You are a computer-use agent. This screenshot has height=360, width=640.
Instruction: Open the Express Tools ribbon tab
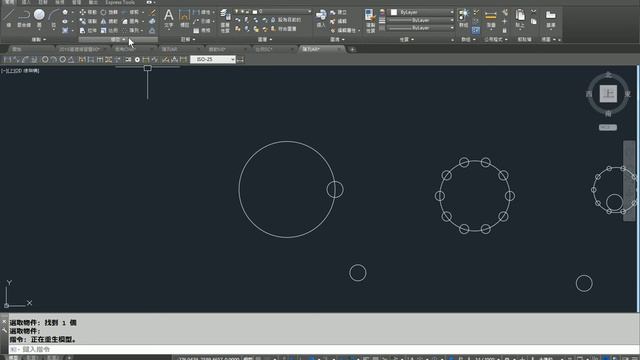coord(120,2)
